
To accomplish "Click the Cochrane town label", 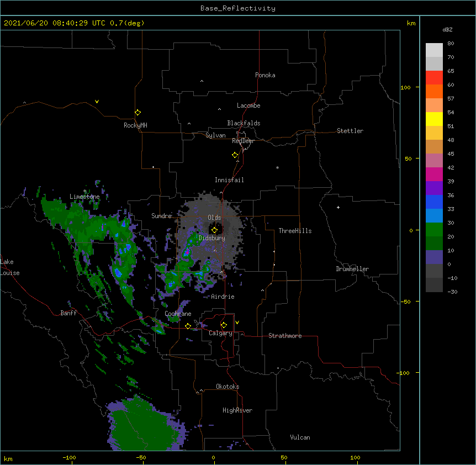I will point(178,314).
